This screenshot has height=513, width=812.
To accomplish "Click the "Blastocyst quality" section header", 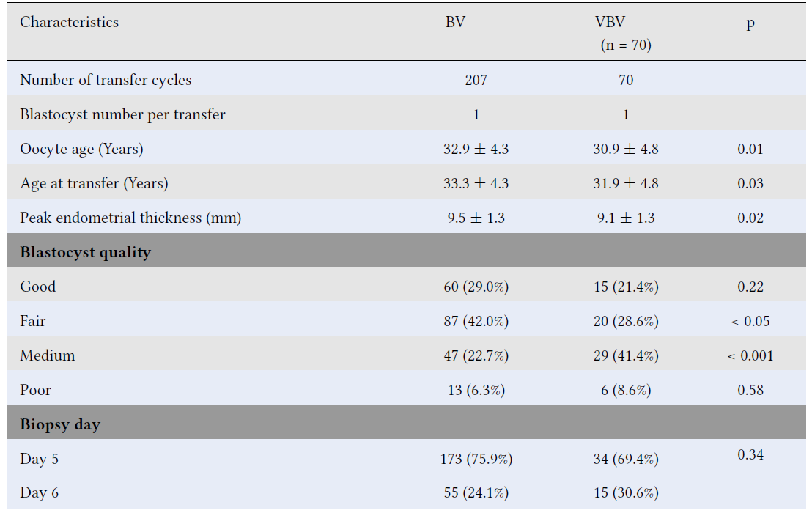I will click(85, 252).
